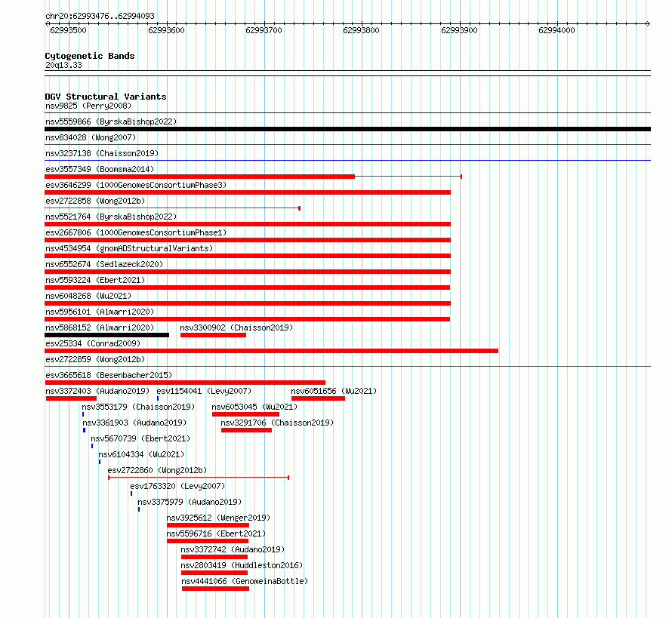Open esv3646299 (1000GenomesConsortiumPhase3) label

tap(136, 185)
